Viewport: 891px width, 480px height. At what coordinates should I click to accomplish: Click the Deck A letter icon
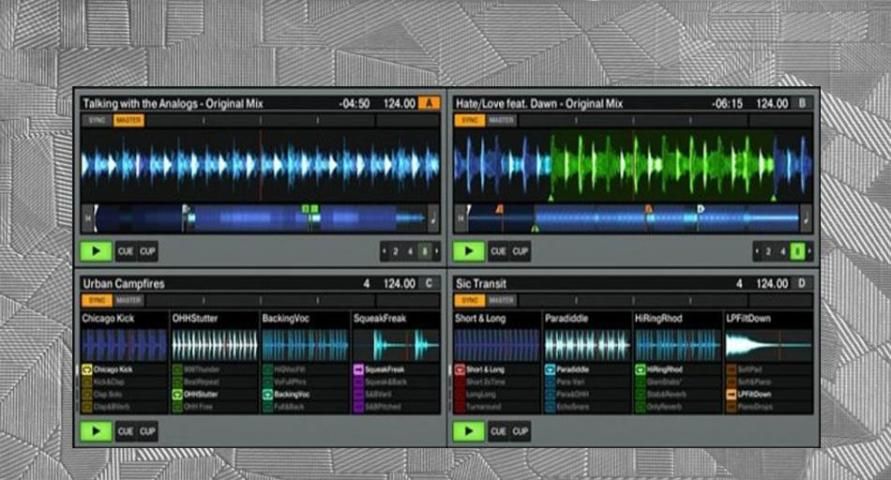coord(429,103)
